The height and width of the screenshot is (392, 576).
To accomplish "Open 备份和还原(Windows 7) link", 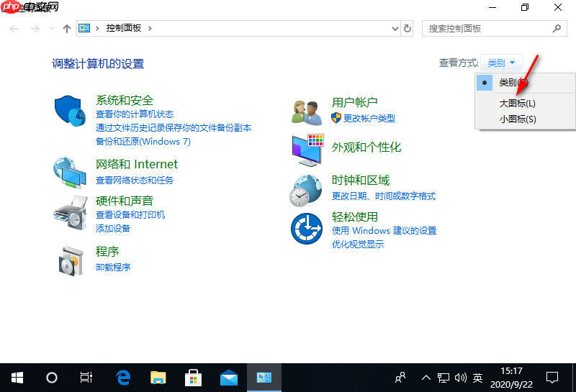I will coord(143,141).
